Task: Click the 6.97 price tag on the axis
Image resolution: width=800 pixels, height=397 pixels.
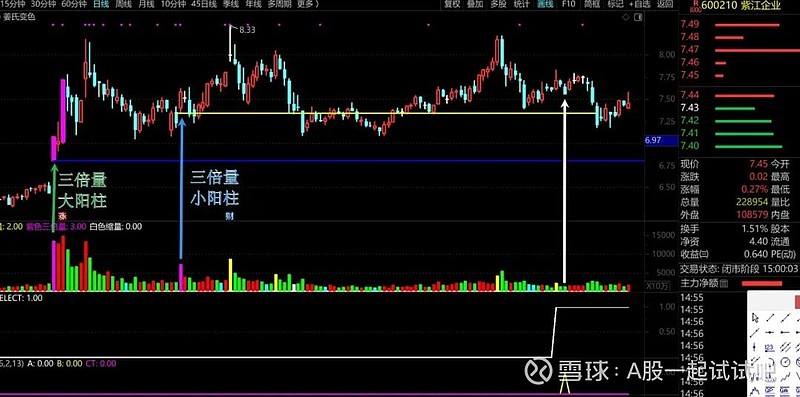Action: (661, 140)
